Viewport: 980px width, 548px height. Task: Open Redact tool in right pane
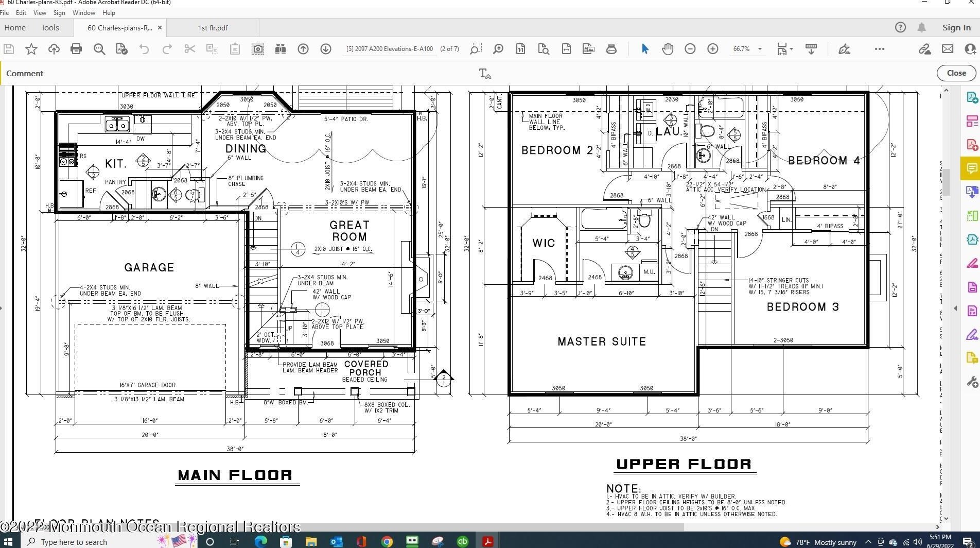(x=972, y=263)
